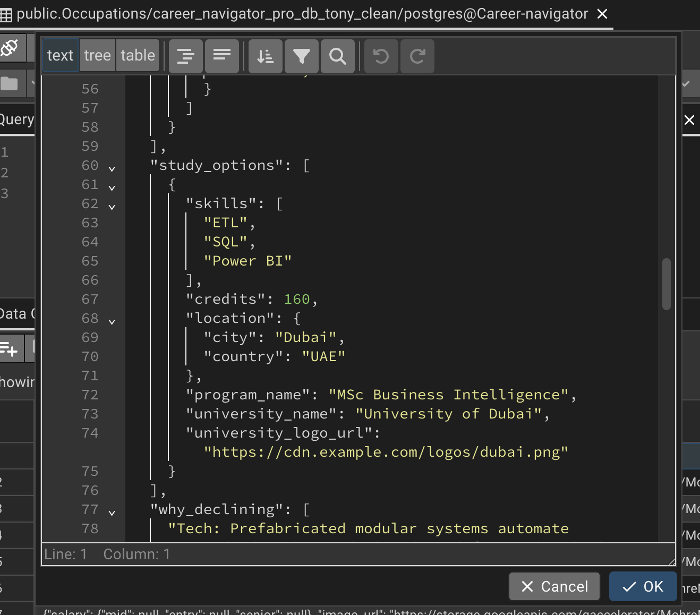The width and height of the screenshot is (700, 615).
Task: Click the "study_options" key
Action: (217, 165)
